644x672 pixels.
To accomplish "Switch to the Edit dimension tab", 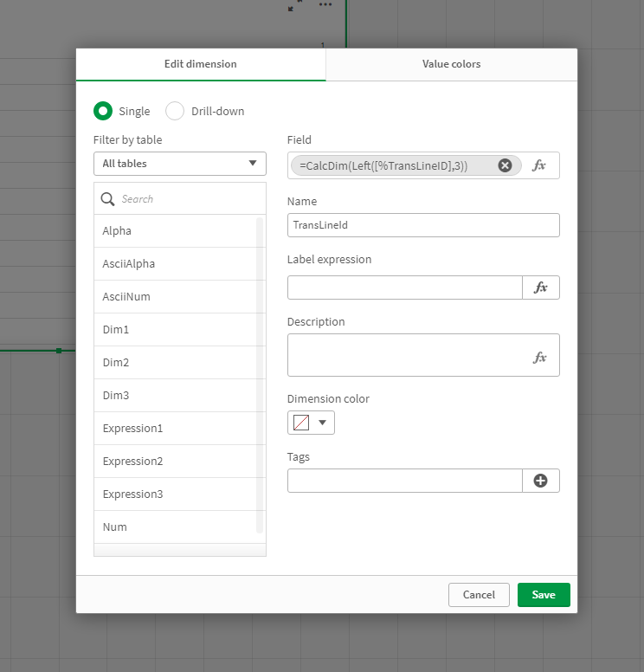I will (x=200, y=64).
